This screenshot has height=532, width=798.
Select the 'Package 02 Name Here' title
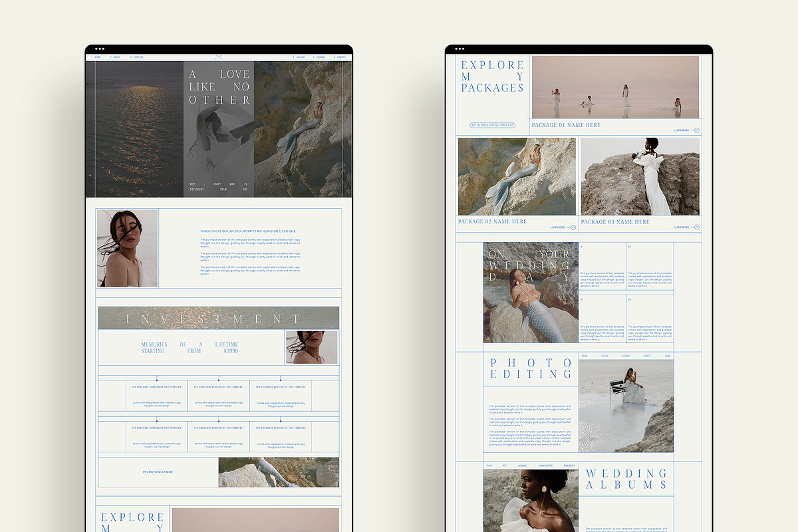[492, 221]
